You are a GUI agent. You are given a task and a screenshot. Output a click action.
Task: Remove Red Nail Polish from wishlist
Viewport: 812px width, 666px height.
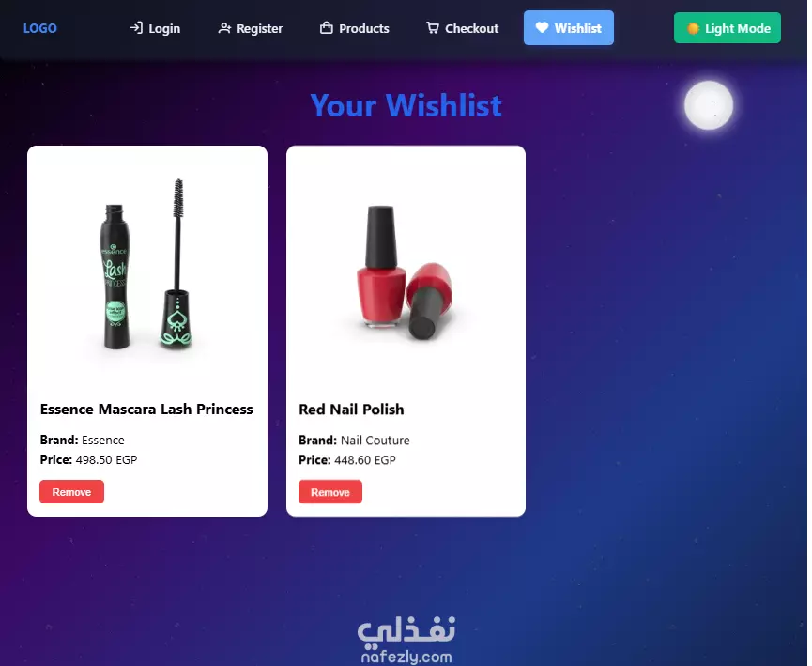(329, 492)
